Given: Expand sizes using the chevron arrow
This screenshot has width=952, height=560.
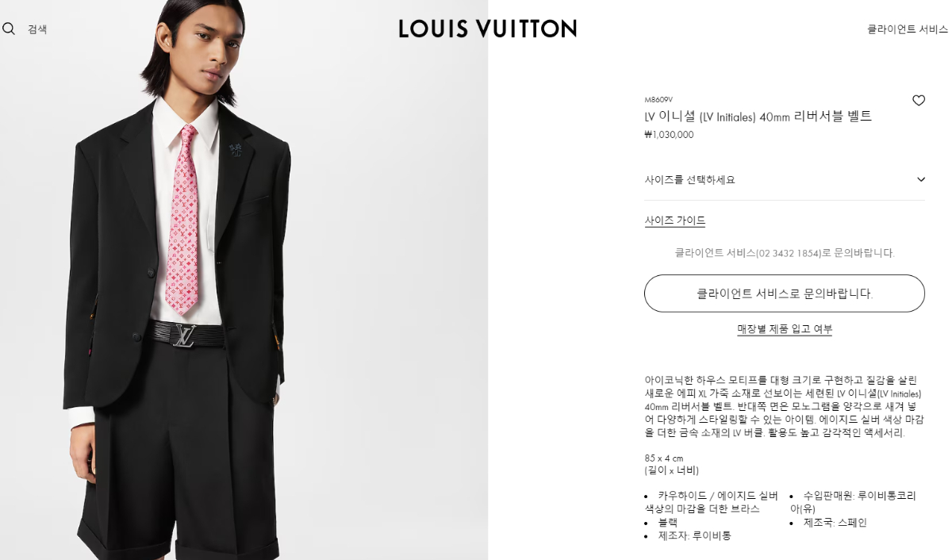Looking at the screenshot, I should click(920, 180).
